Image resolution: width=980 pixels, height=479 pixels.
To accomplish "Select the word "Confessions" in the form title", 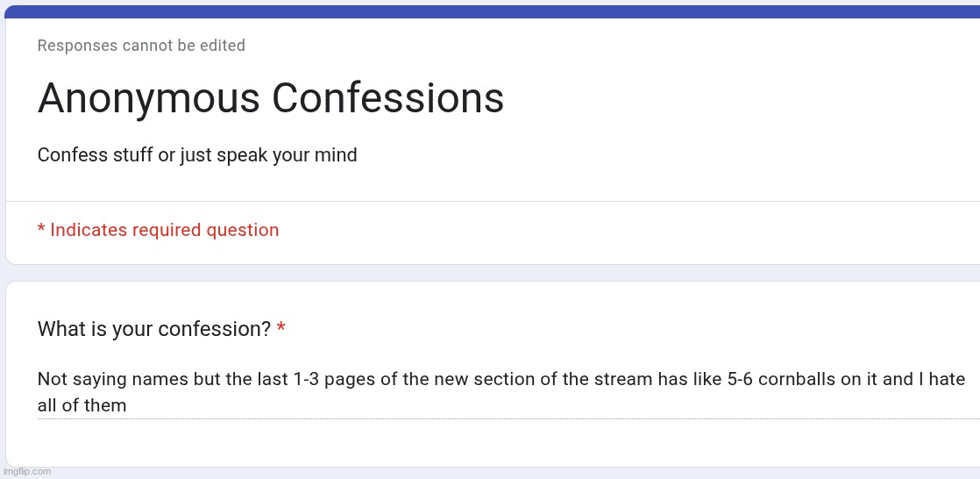I will [x=388, y=98].
